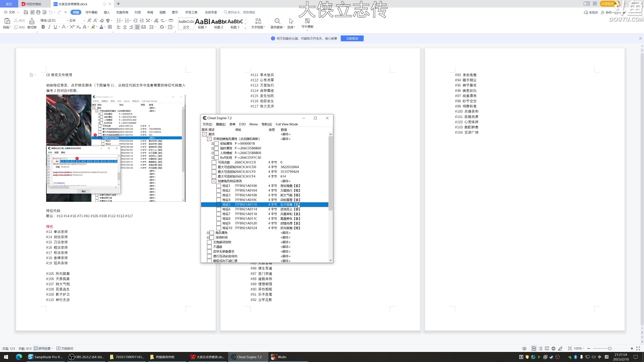This screenshot has height=362, width=644.
Task: Apply subscript formatting
Action: tap(78, 27)
